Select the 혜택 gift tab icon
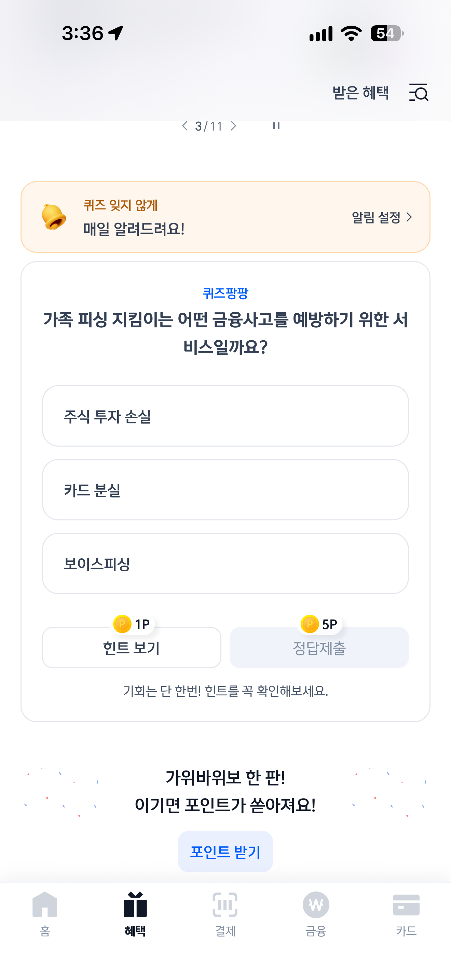 135,905
